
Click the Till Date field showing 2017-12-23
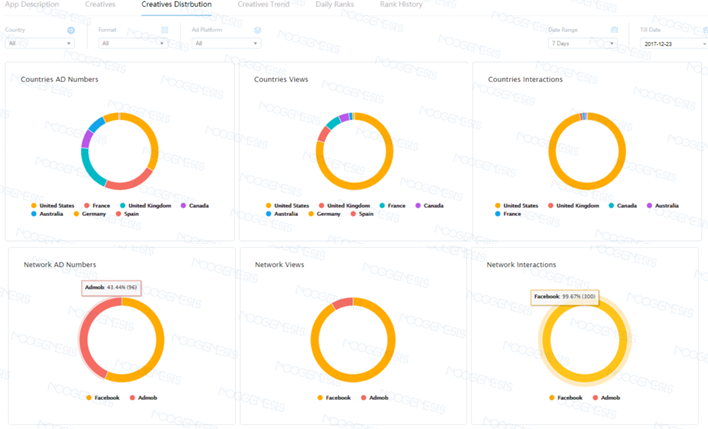point(670,44)
